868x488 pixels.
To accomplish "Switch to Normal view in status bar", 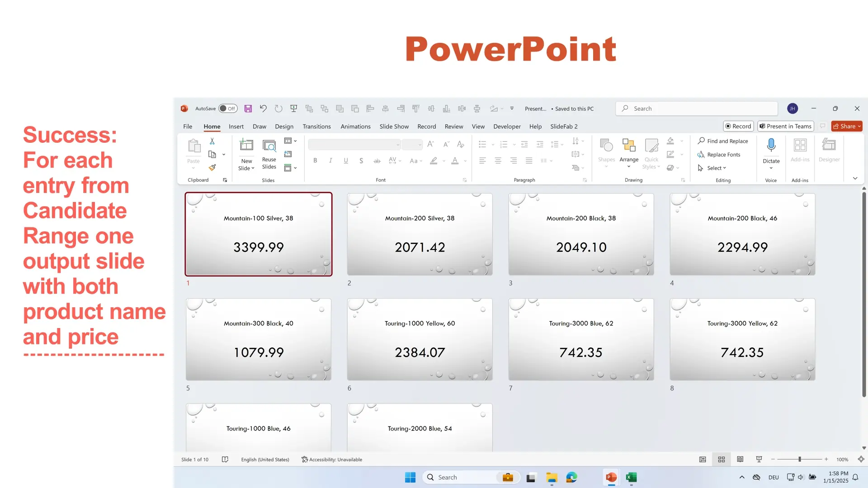I will (703, 460).
